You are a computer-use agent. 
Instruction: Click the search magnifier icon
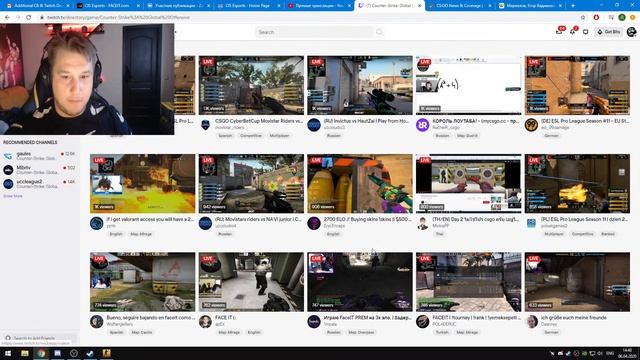379,32
